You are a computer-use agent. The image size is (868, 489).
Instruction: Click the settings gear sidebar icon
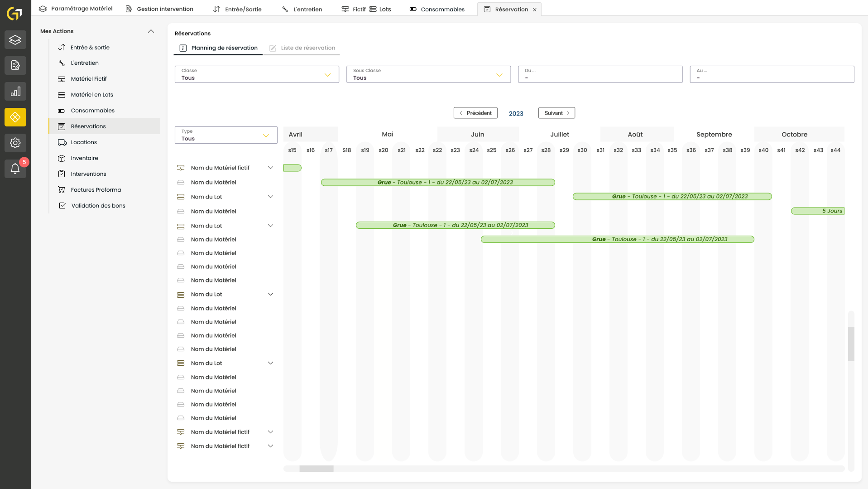pos(15,143)
